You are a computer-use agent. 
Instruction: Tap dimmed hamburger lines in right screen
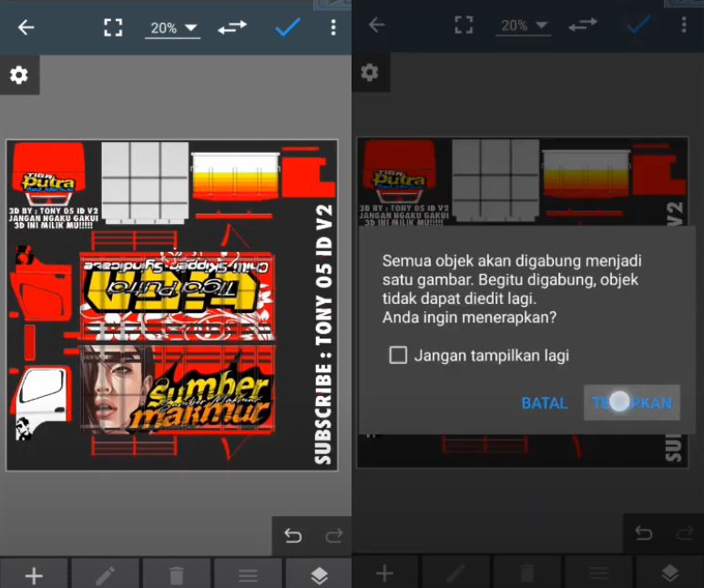point(598,573)
